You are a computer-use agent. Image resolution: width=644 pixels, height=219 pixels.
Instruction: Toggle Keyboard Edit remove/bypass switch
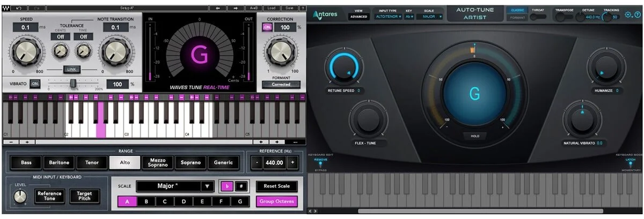pos(320,164)
